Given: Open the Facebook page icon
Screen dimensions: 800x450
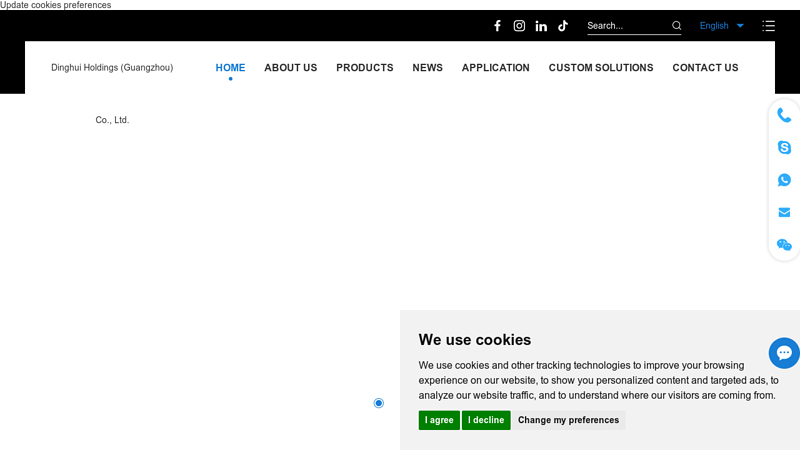Looking at the screenshot, I should point(497,26).
